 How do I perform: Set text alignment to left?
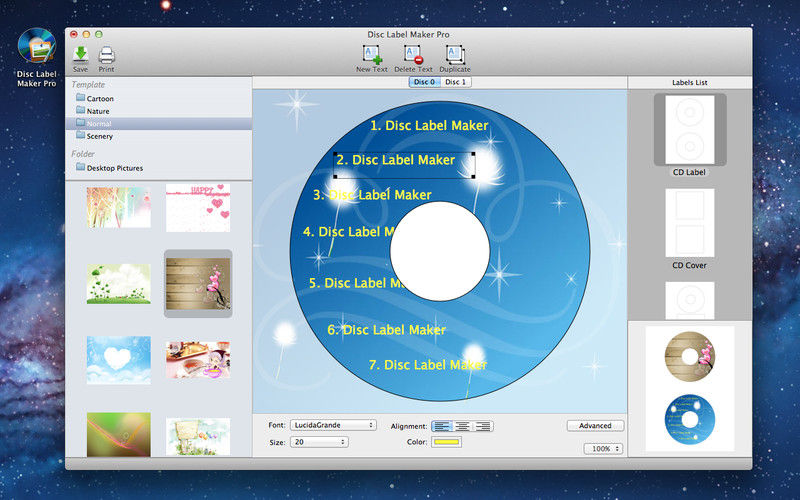(x=443, y=426)
